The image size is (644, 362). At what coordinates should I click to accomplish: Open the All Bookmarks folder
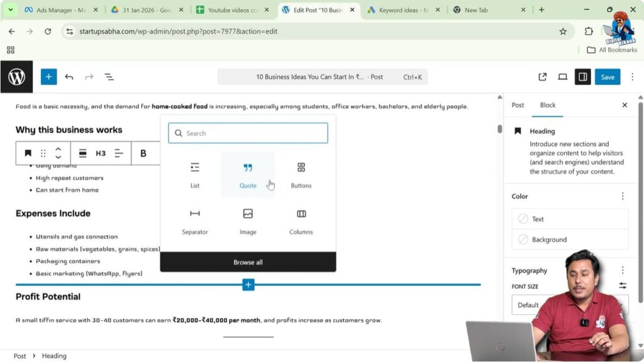pyautogui.click(x=612, y=50)
